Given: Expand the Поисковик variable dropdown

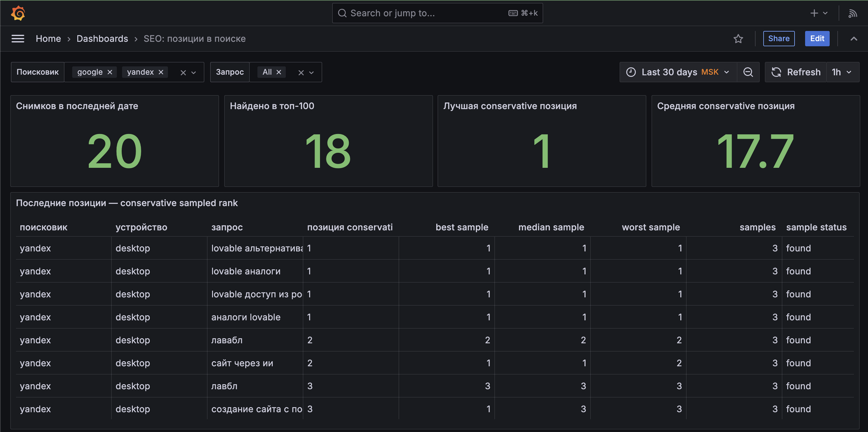Looking at the screenshot, I should tap(194, 72).
